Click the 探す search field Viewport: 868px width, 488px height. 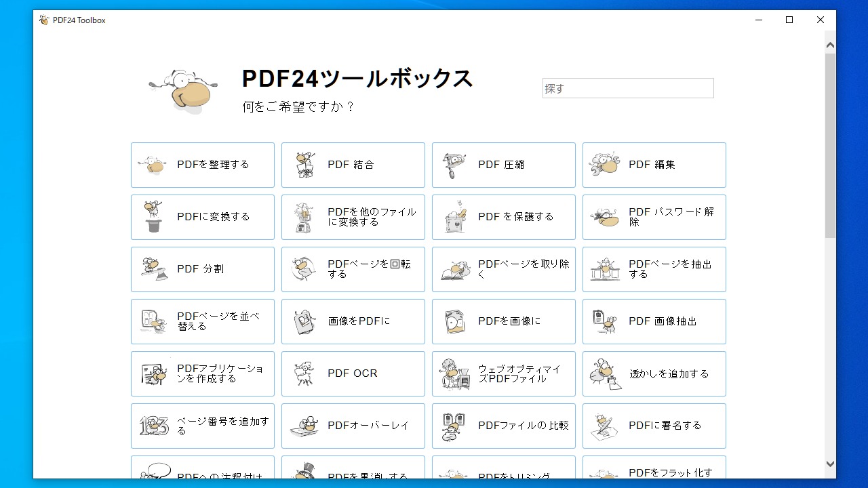coord(628,88)
